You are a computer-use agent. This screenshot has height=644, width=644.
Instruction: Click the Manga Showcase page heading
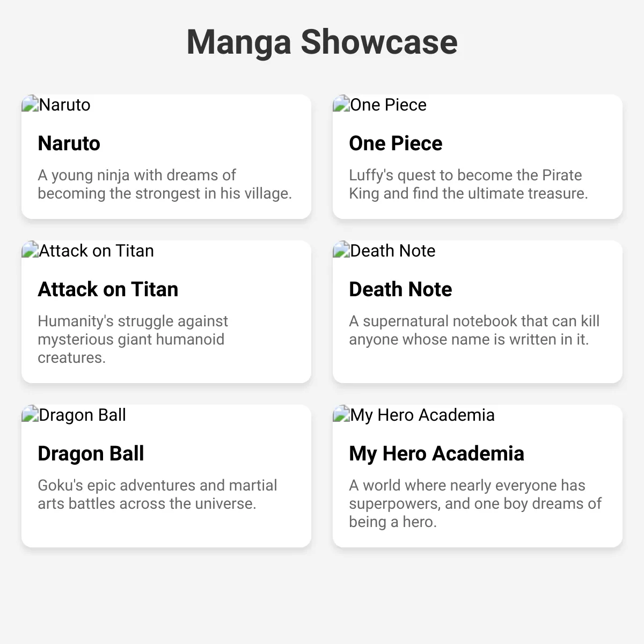tap(322, 42)
